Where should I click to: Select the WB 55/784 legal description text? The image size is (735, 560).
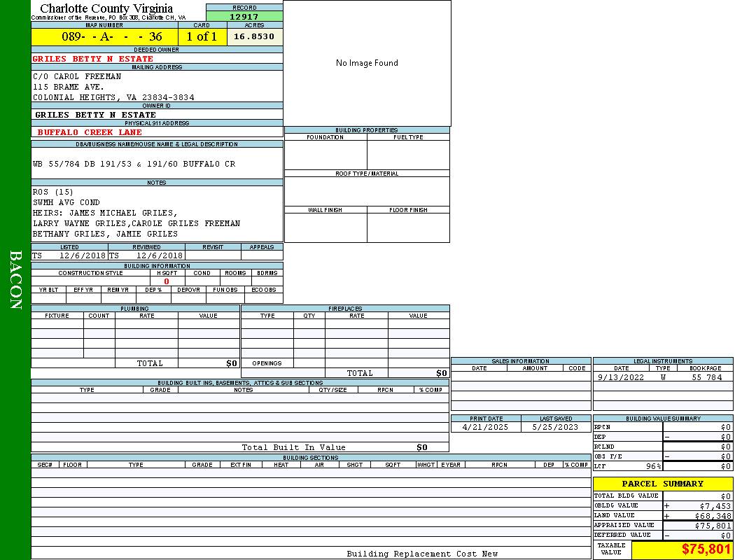134,164
